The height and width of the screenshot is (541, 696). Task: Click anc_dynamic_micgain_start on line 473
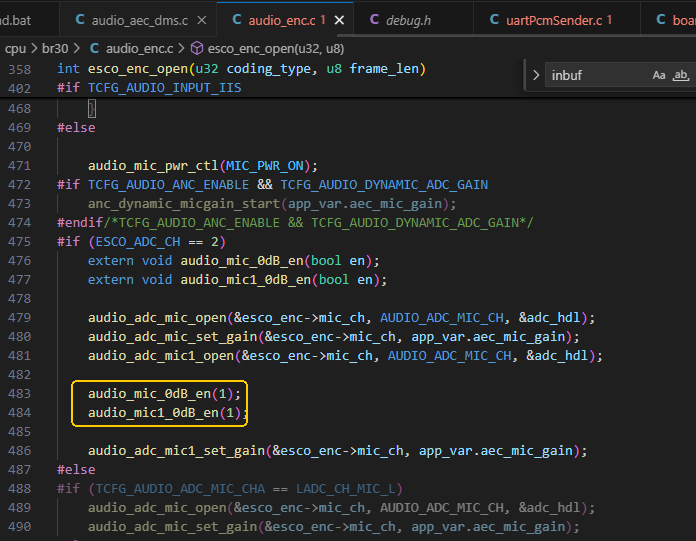[183, 204]
